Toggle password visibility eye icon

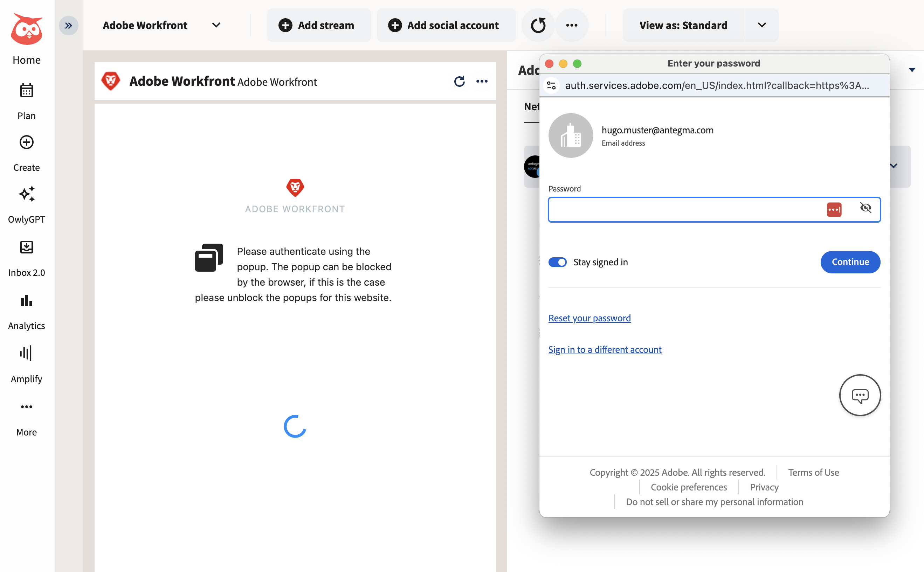pos(866,208)
